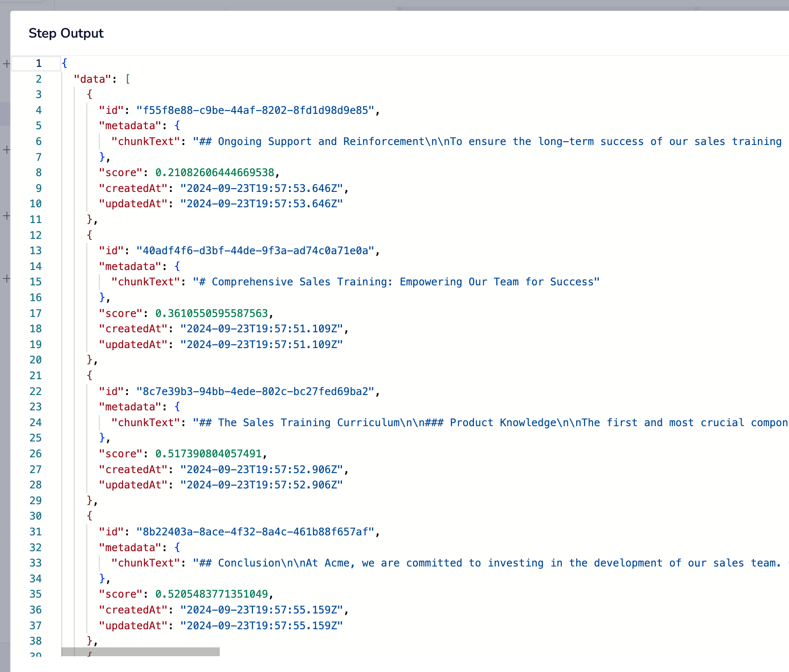This screenshot has height=672, width=789.
Task: Select line number 38 in the gutter
Action: point(36,641)
